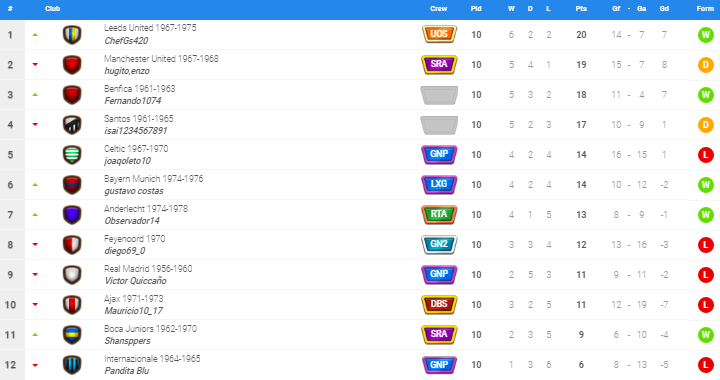The width and height of the screenshot is (720, 380).
Task: Click the Boca Juniors blue-and-yellow shield
Action: coord(72,335)
